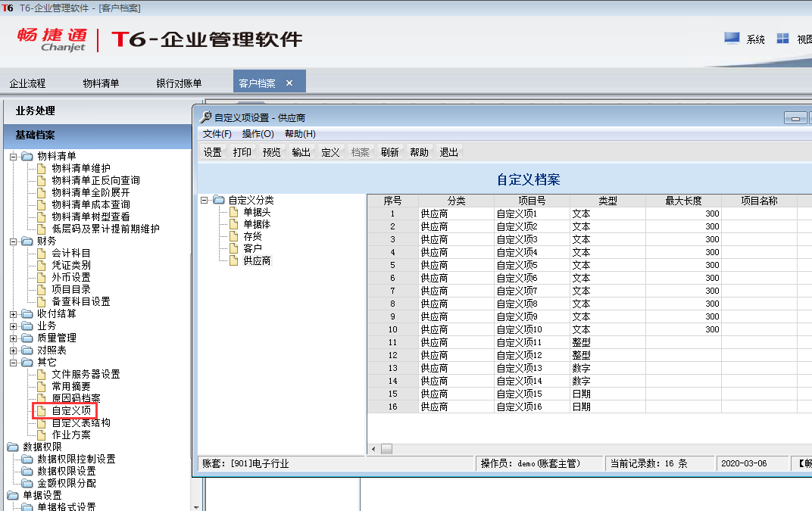Open 物料清单成本查询 tree item
The image size is (812, 511).
[91, 204]
